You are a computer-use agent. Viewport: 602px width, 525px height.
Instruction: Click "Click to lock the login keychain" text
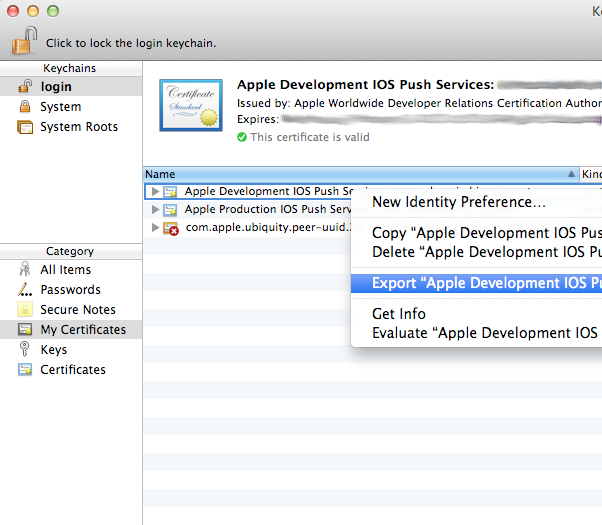click(131, 43)
